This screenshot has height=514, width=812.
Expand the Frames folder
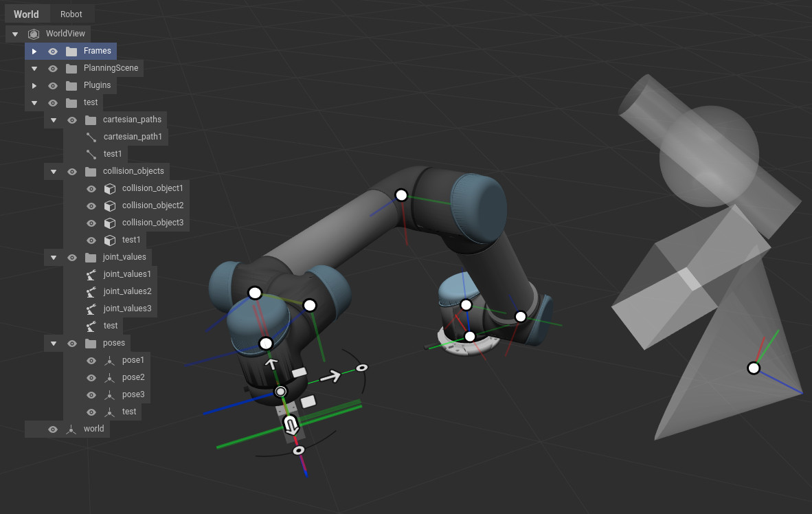(x=34, y=51)
